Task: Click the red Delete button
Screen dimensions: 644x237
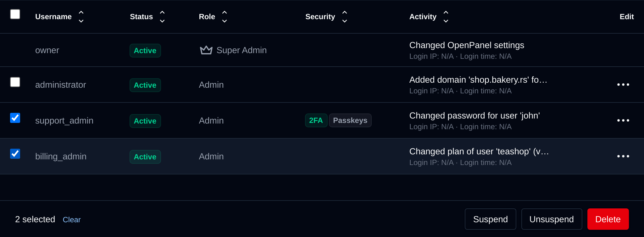Action: click(x=608, y=219)
